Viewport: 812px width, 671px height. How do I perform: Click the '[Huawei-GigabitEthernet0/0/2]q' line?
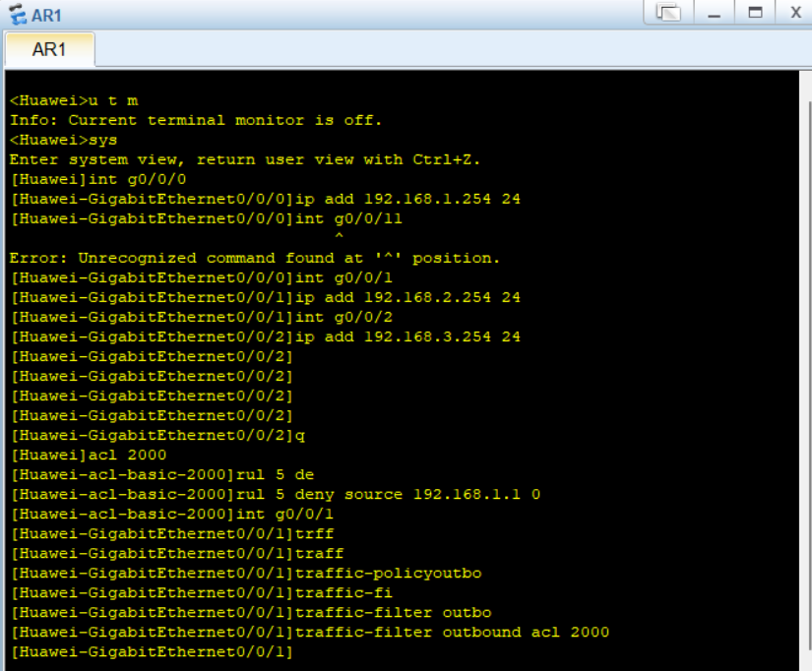(x=157, y=435)
